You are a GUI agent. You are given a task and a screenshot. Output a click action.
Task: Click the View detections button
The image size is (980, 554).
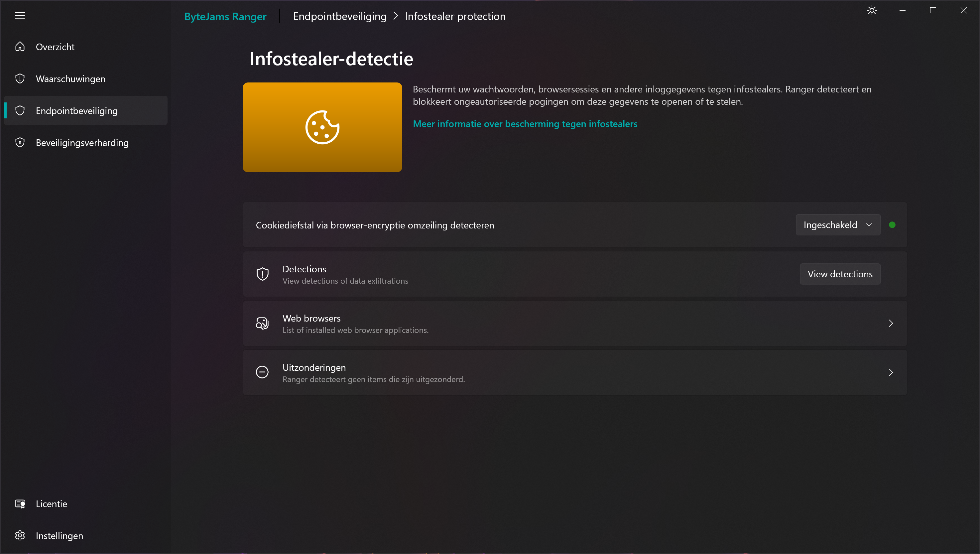point(840,274)
